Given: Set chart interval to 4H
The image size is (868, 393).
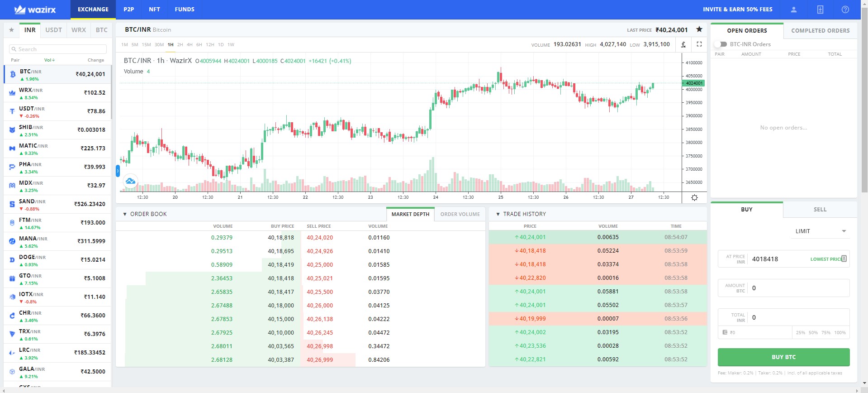Looking at the screenshot, I should (x=190, y=45).
